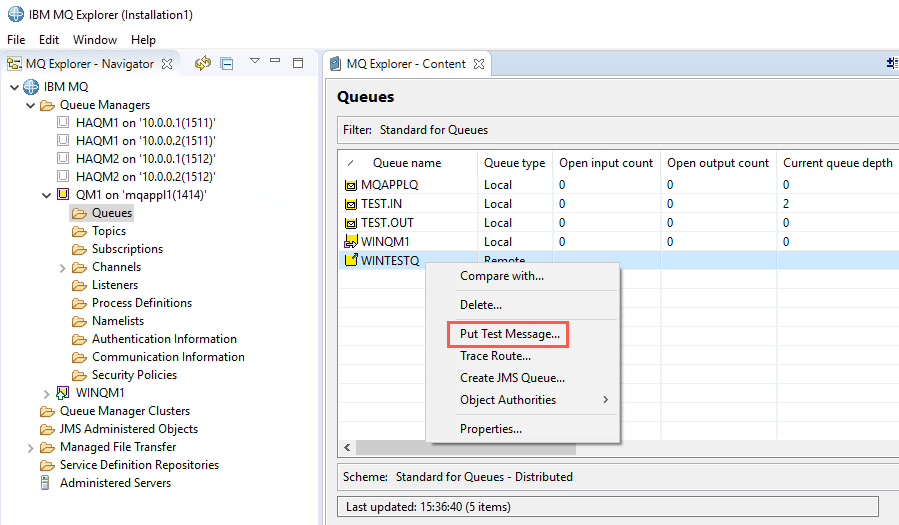Click the queue table horizontal scrollbar thumb
899x525 pixels.
[466, 448]
